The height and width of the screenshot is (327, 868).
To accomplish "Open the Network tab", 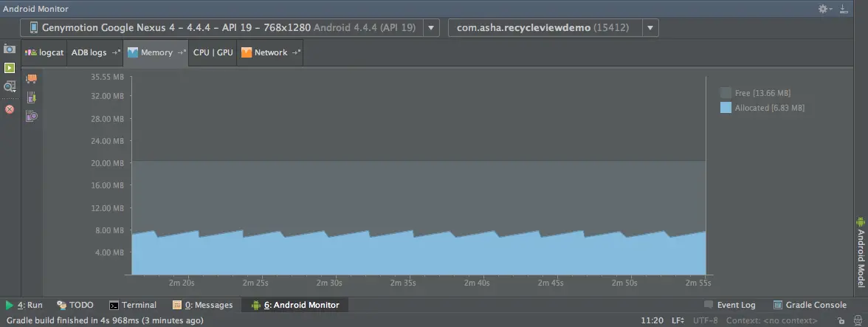I will coord(270,52).
